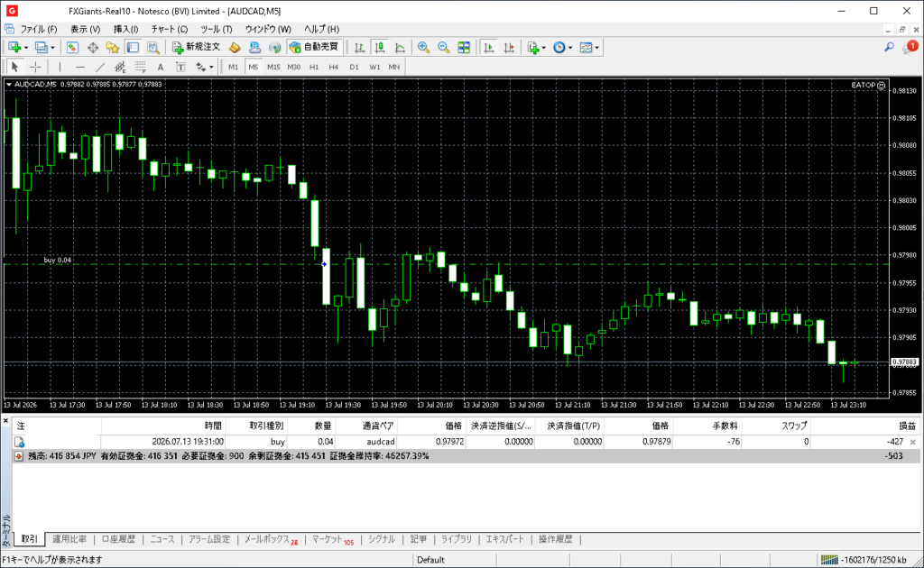Expand the periodicity clock dropdown
The width and height of the screenshot is (924, 568).
pos(570,48)
